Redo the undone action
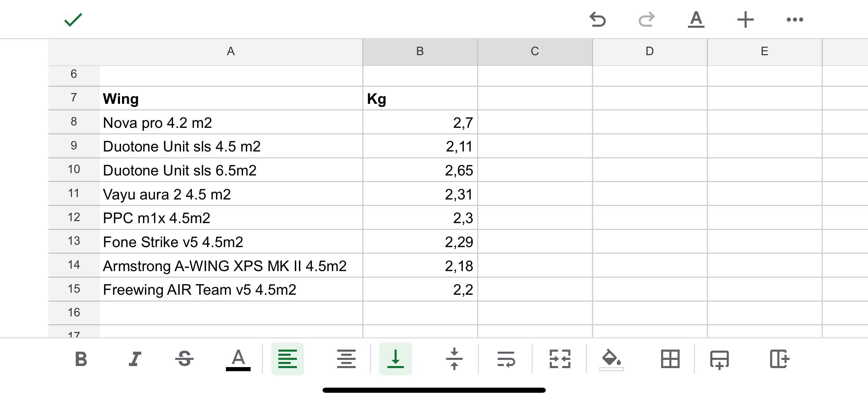The image size is (868, 401). pos(647,20)
